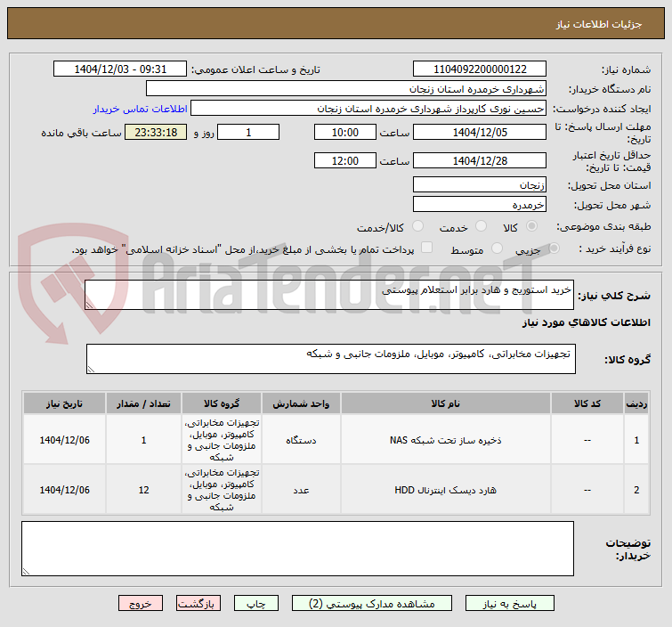672x627 pixels.
Task: Click the نوع فرآیند خرید label
Action: (x=614, y=248)
